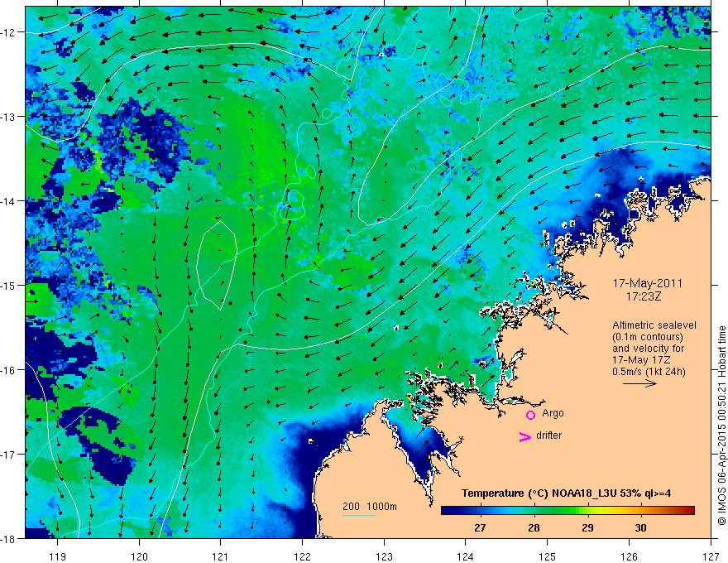This screenshot has height=563, width=728.
Task: Click the 'Altimetric sealevel' caption line
Action: click(654, 325)
